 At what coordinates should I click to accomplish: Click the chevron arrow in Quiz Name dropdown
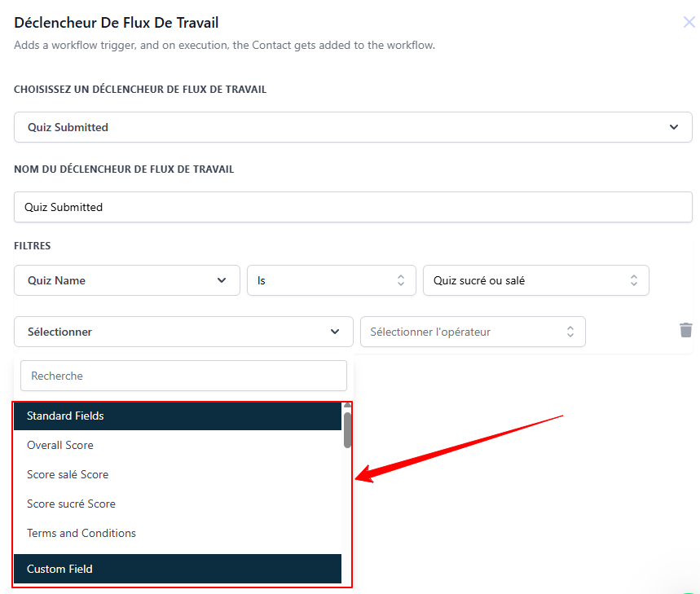click(222, 280)
